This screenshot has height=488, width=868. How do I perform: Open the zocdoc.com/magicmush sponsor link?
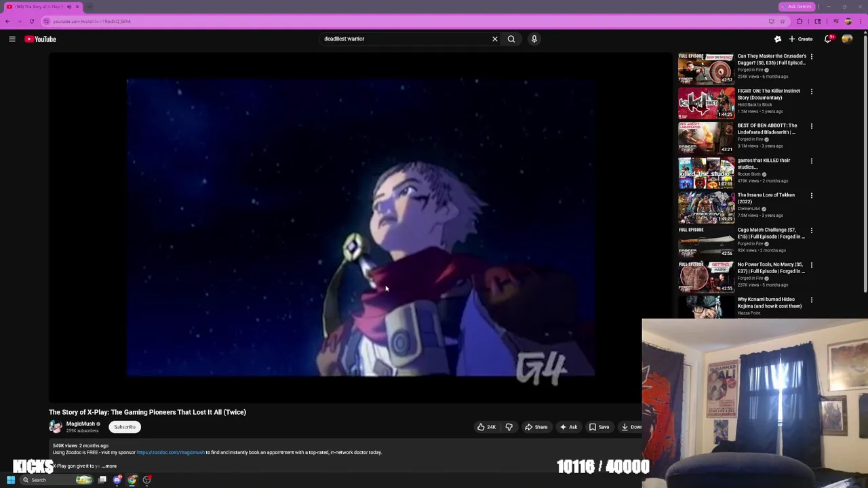point(170,453)
